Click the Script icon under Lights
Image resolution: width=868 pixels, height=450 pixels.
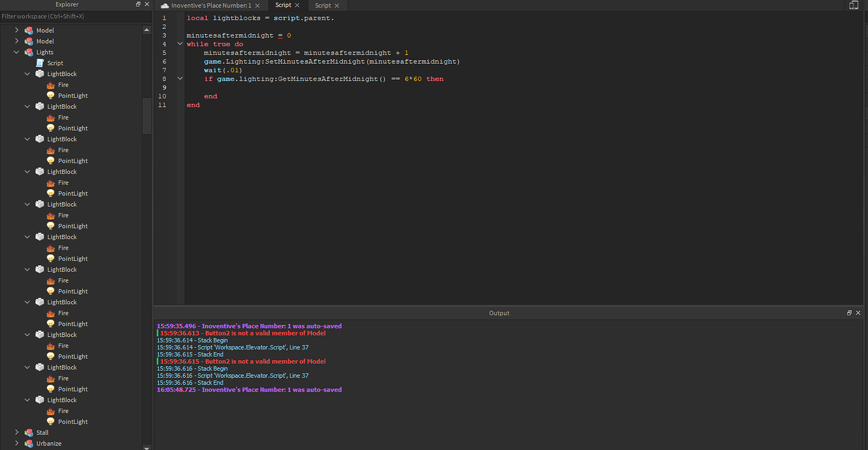(39, 62)
